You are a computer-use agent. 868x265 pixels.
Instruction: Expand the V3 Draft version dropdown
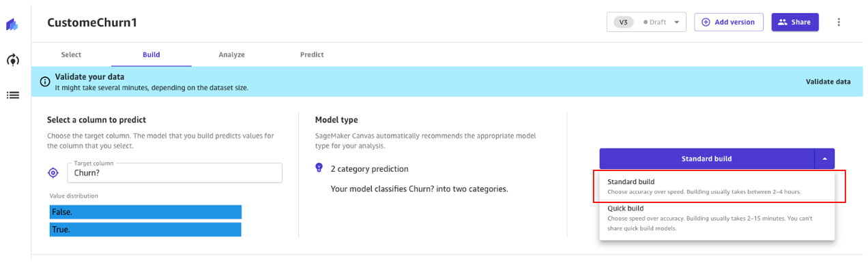coord(646,22)
